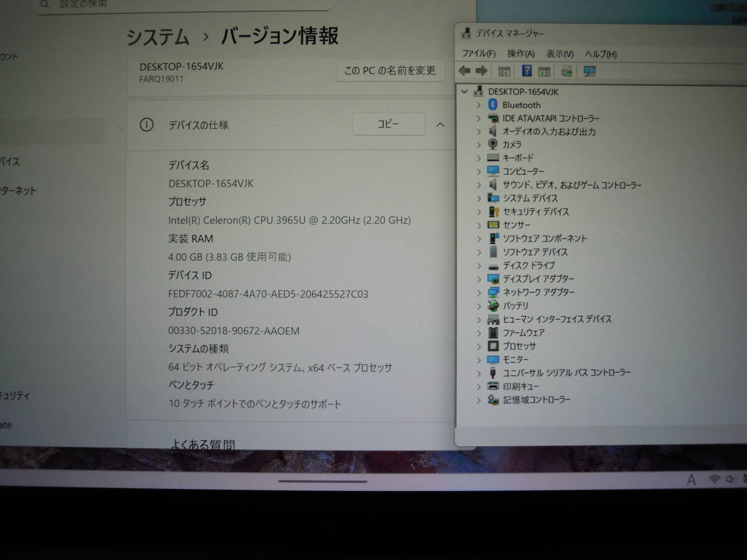This screenshot has height=560, width=747.
Task: Collapse the デバイスの仕様 section chevron
Action: point(440,124)
